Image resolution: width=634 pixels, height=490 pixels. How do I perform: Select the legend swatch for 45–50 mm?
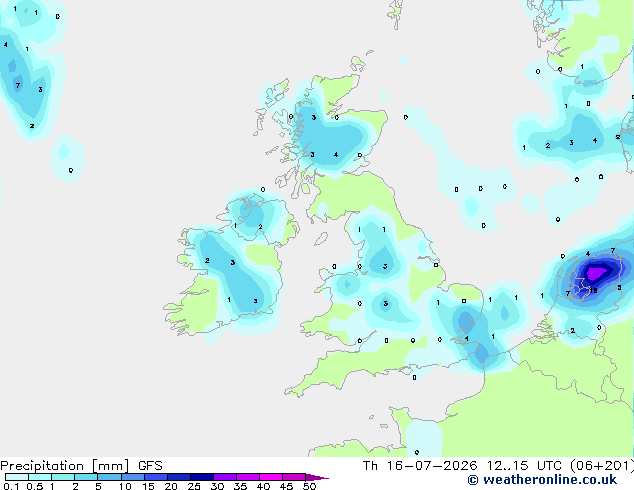click(x=294, y=477)
